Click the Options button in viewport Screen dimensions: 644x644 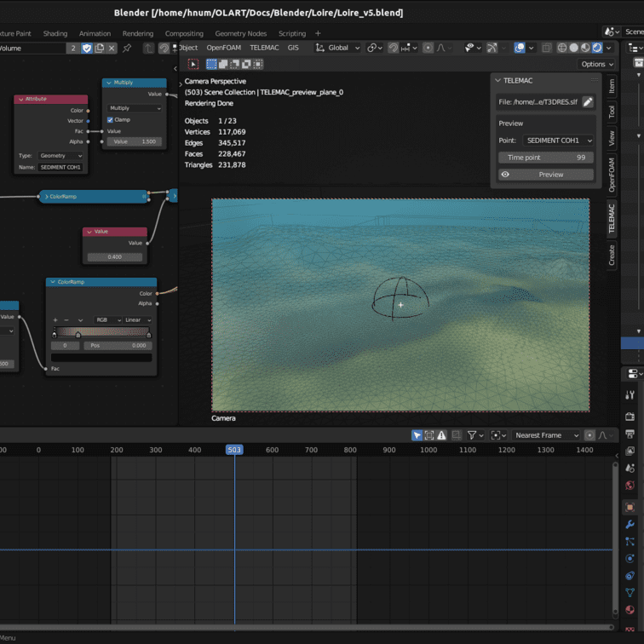coord(596,64)
